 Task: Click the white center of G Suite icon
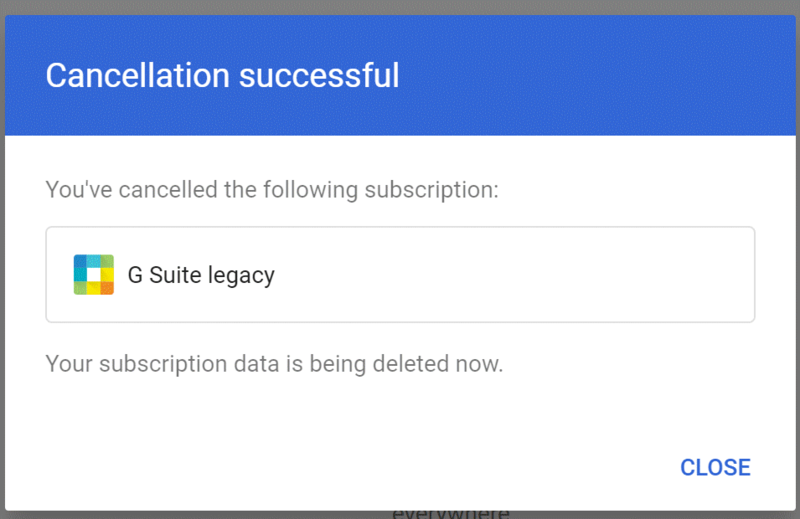[93, 274]
